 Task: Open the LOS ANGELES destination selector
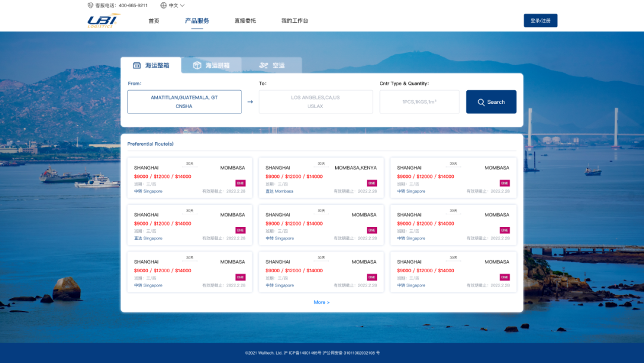tap(315, 101)
